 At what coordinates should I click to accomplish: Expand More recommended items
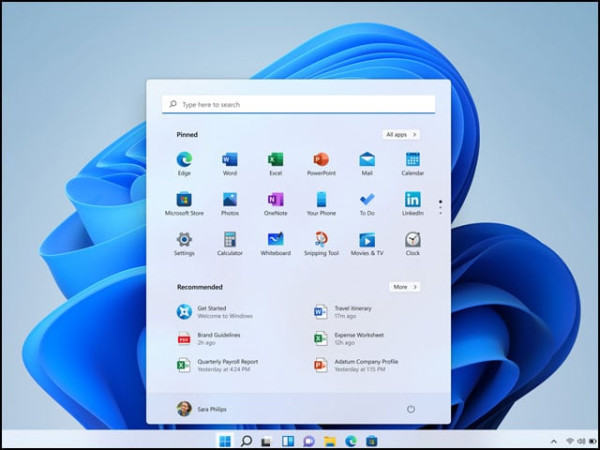[x=403, y=287]
